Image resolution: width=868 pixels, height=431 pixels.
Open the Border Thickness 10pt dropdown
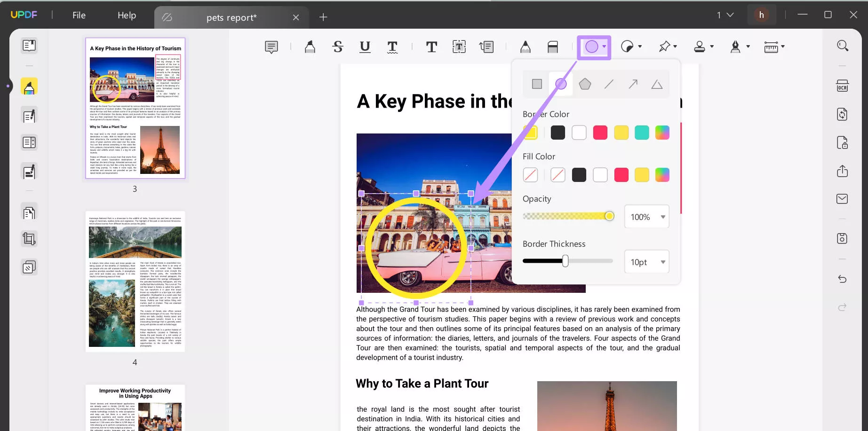pos(646,262)
